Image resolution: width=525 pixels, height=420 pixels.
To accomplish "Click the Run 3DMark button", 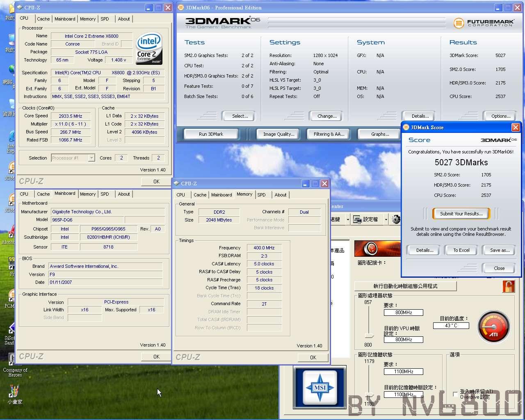I will click(x=211, y=134).
